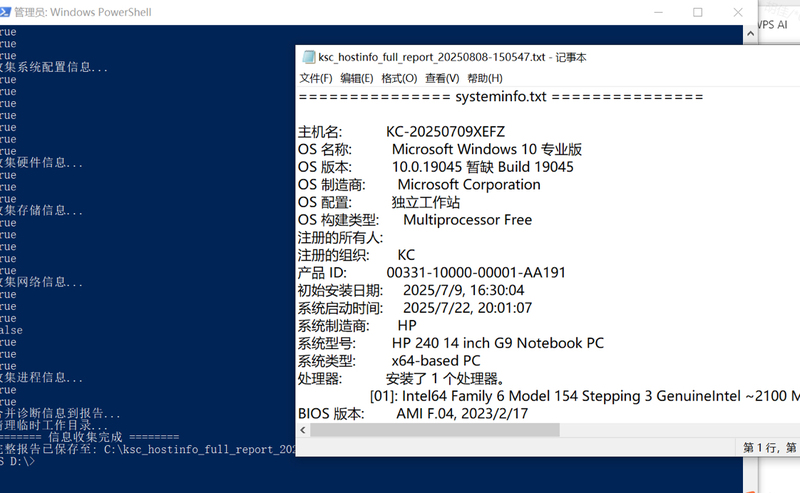Click BIOS version AMI F.04, 2023/2/17
The image size is (800, 493).
pyautogui.click(x=462, y=413)
